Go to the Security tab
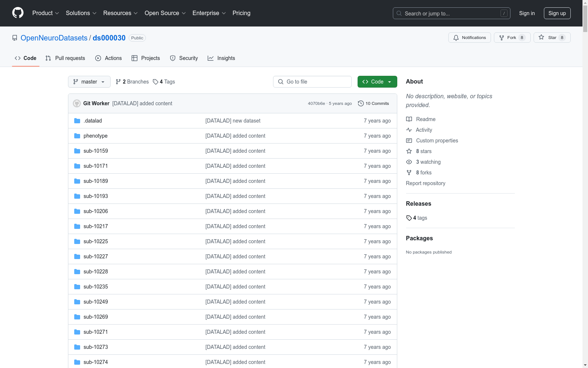 184,58
